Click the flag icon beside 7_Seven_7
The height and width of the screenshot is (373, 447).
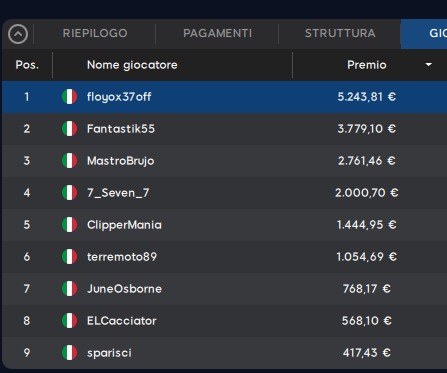[x=69, y=193]
